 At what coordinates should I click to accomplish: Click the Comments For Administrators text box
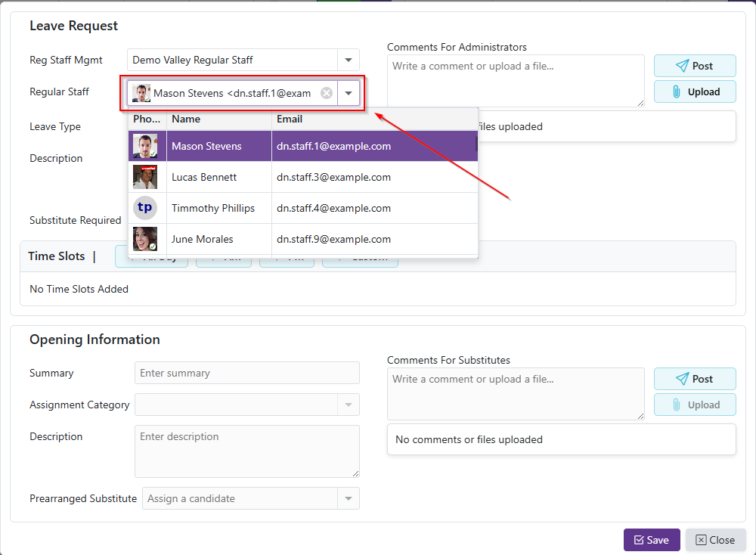pyautogui.click(x=516, y=80)
